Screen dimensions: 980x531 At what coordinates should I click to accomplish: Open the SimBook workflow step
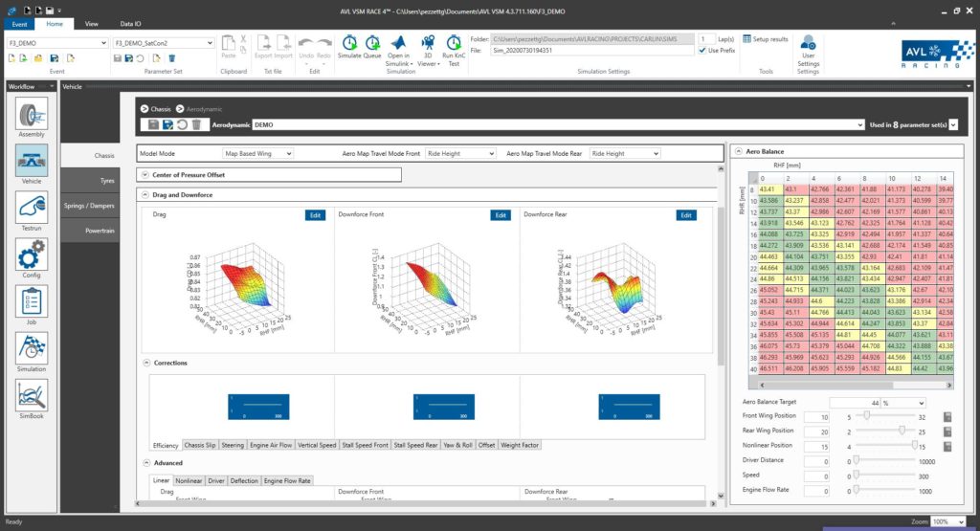[32, 395]
